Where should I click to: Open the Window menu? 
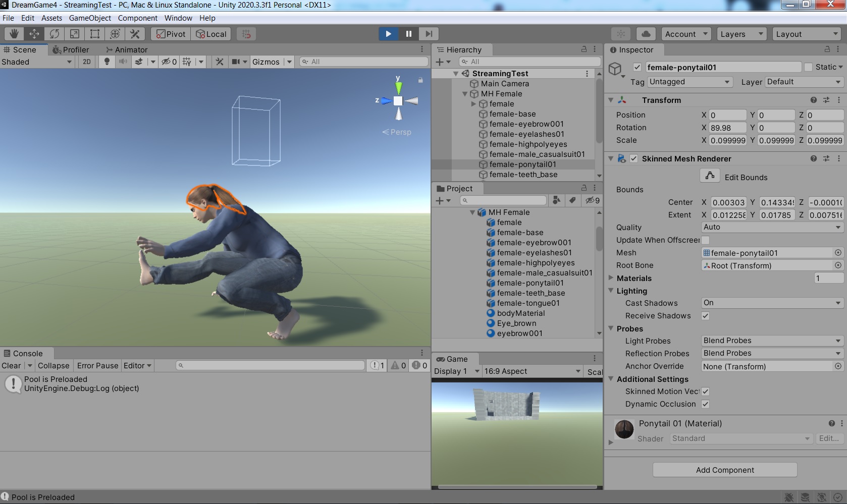click(178, 18)
